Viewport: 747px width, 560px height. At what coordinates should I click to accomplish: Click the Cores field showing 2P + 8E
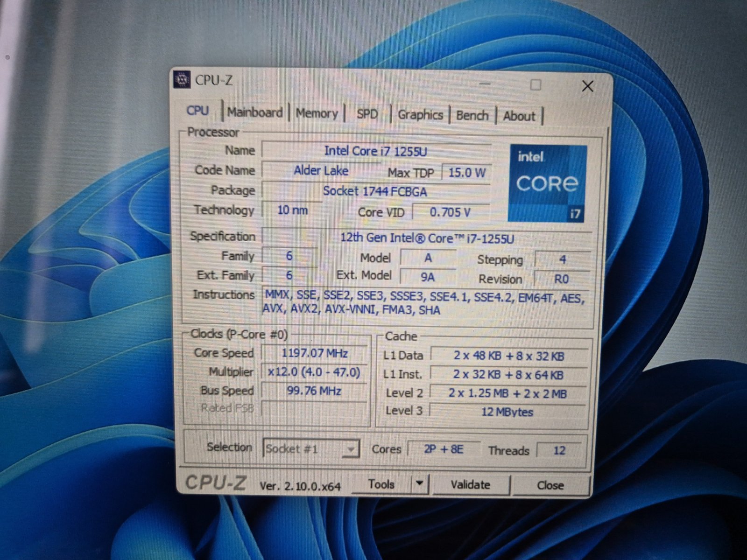point(443,449)
